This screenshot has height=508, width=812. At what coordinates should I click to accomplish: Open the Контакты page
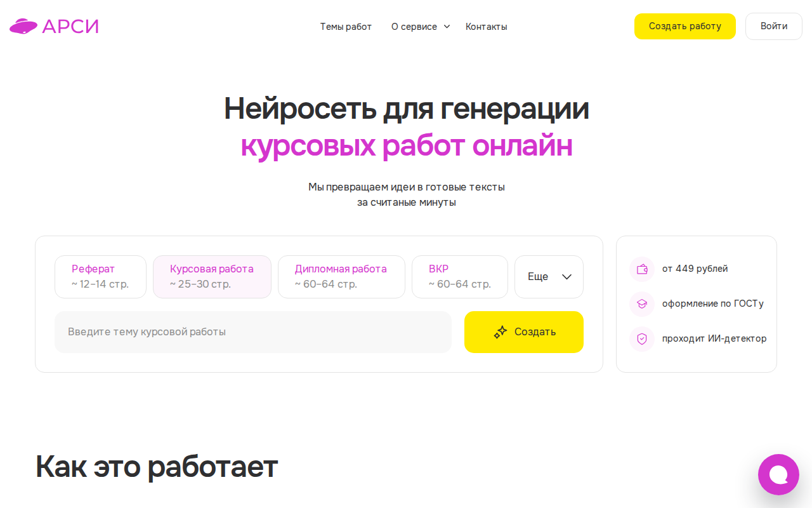click(x=487, y=27)
